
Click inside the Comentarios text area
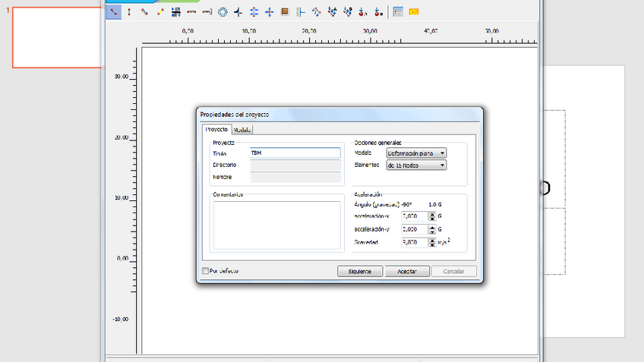click(276, 225)
